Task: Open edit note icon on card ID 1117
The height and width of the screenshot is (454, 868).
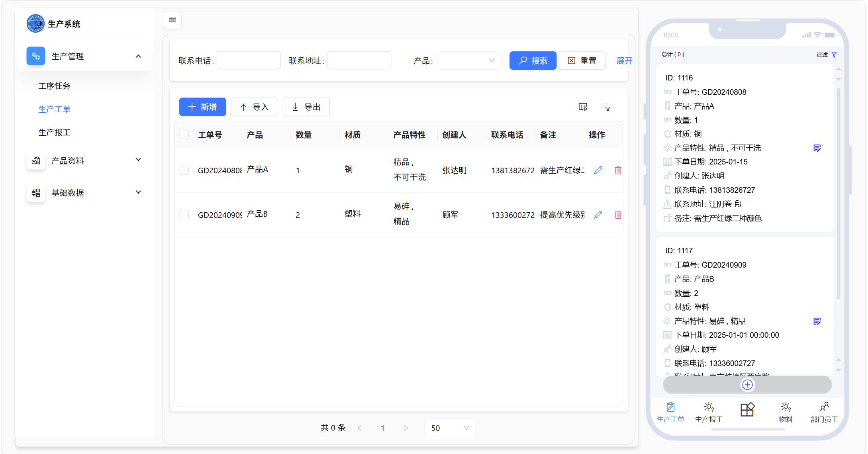Action: 817,321
